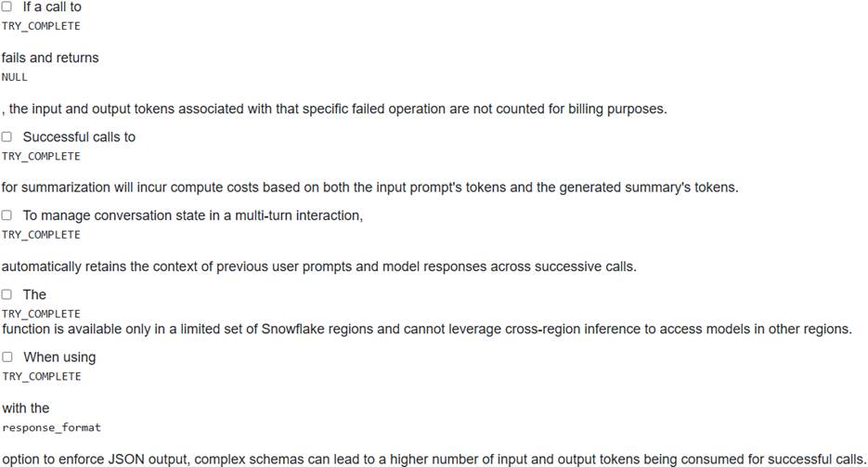
Task: Click the sentence about Snowflake regions
Action: (426, 329)
